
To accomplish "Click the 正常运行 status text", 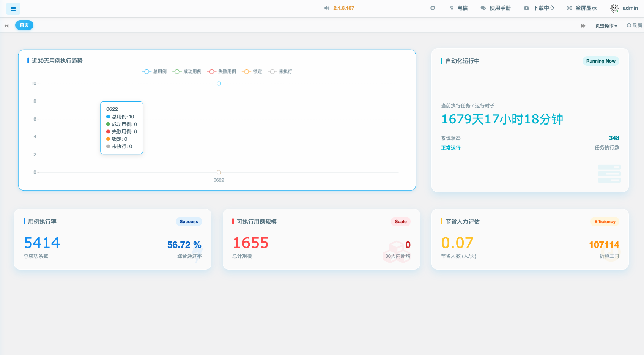I will click(x=451, y=148).
